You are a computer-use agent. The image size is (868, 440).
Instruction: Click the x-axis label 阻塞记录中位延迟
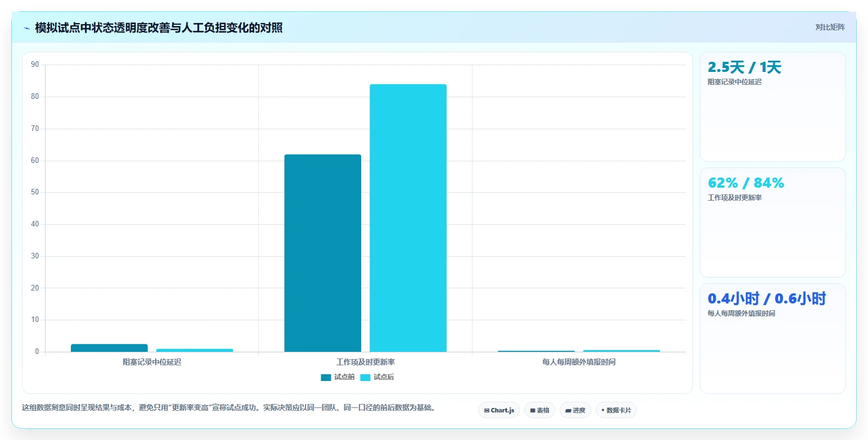pos(152,362)
